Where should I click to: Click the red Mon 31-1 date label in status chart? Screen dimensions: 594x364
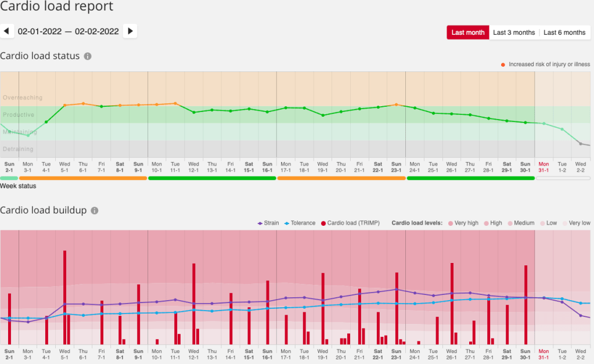click(x=543, y=165)
